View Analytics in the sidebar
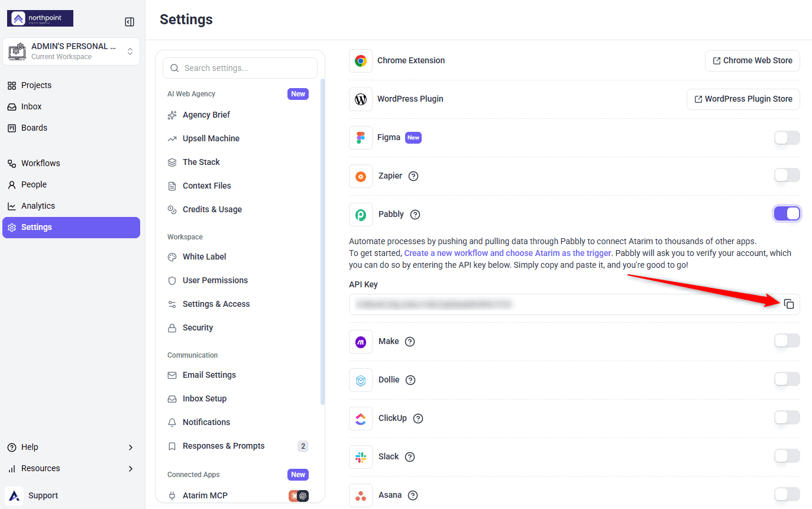 [71, 206]
